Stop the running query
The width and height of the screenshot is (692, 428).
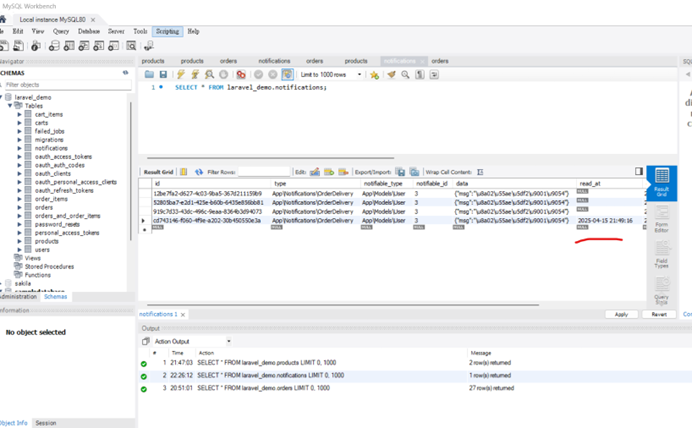click(x=224, y=75)
